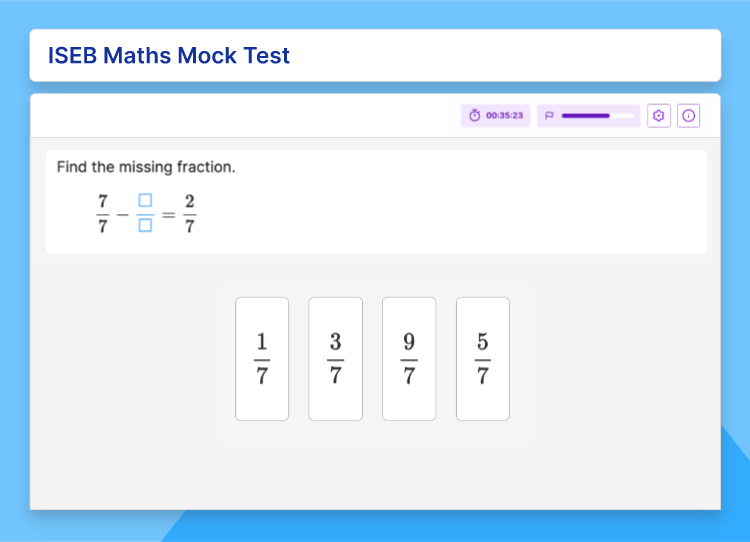
Task: Choose the 1/7 answer card
Action: coord(262,359)
